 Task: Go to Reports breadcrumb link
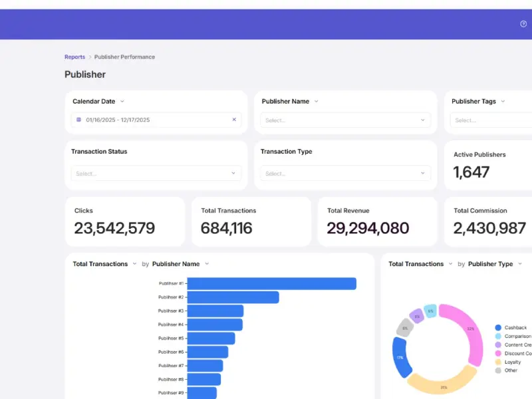click(74, 57)
